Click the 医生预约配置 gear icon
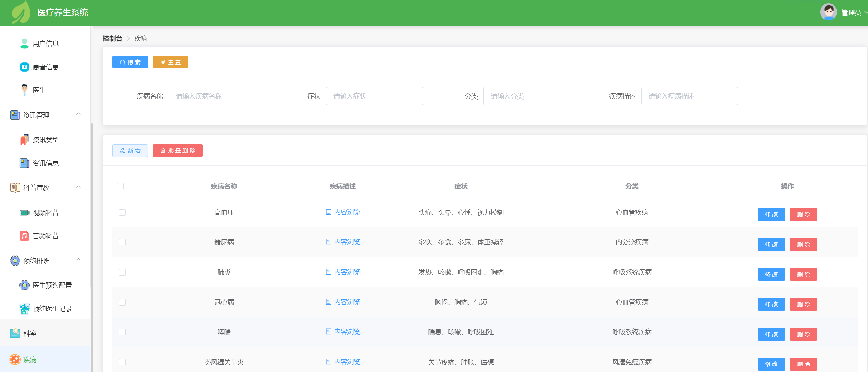Screen dimensions: 868x372 pyautogui.click(x=25, y=285)
